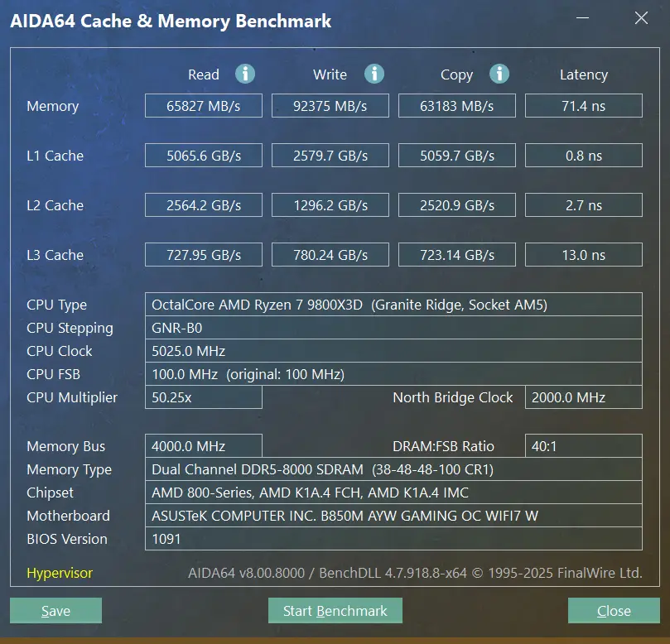The height and width of the screenshot is (644, 670).
Task: Select the CPU Multiplier field showing 50.25x
Action: pyautogui.click(x=203, y=397)
